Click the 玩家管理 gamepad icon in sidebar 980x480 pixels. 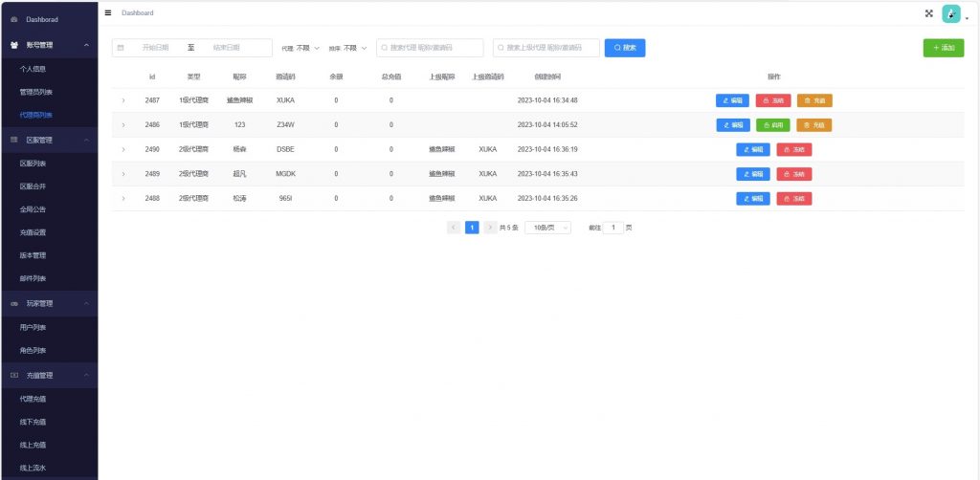[x=13, y=304]
